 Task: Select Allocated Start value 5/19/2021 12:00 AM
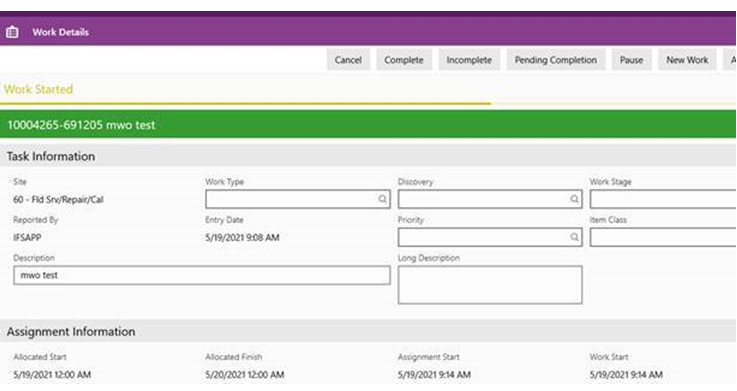coord(52,375)
